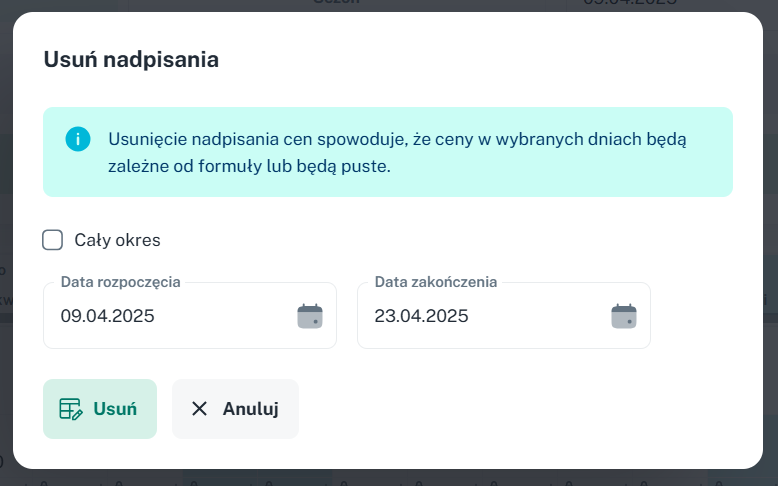
Task: Select the 09.04.2025 start date value
Action: point(108,316)
